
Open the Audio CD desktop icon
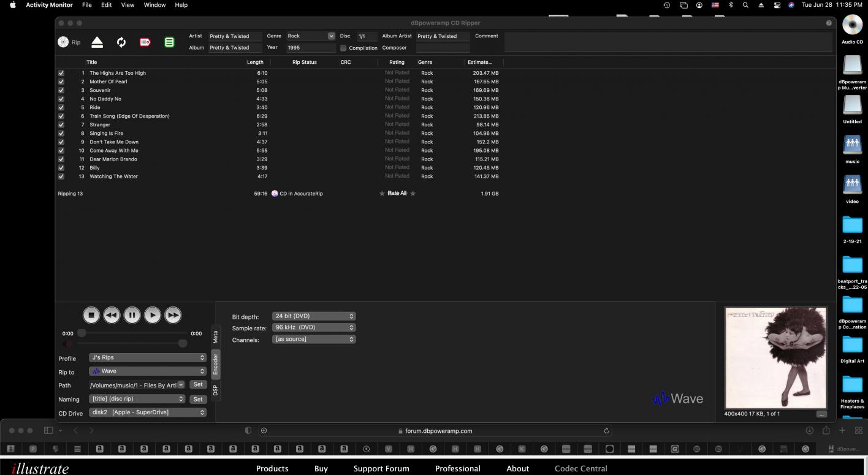(x=852, y=26)
